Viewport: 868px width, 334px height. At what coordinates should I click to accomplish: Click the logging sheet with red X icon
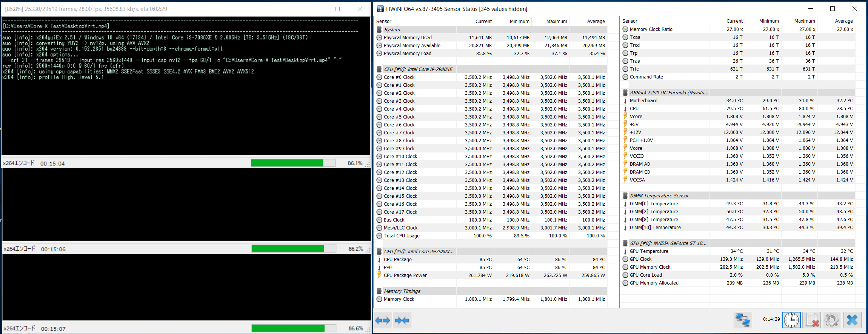pos(811,320)
